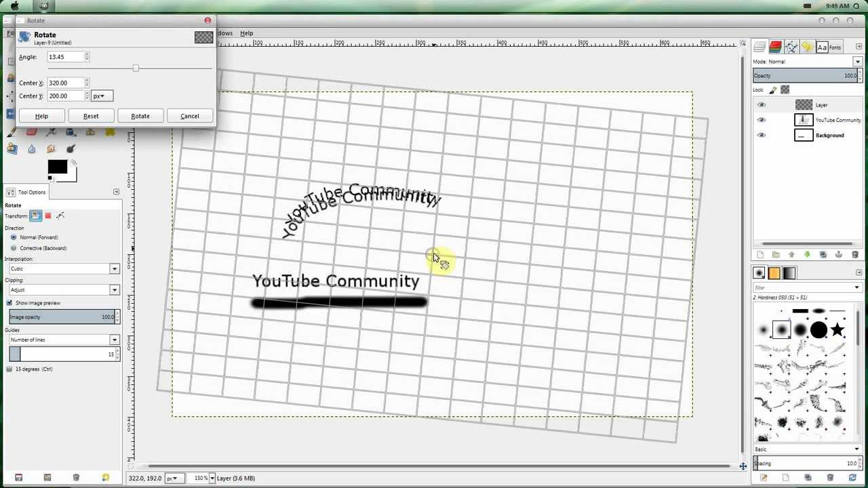Viewport: 868px width, 488px height.
Task: Lower layer with green down arrow
Action: coord(807,255)
